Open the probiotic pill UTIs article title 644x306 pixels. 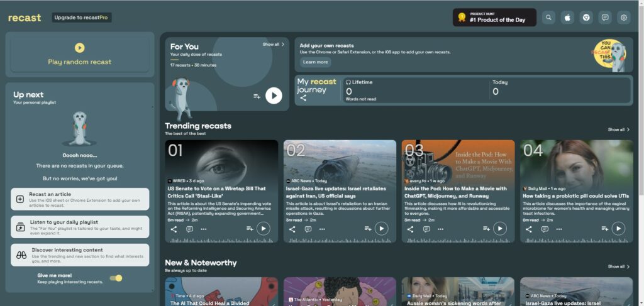pos(575,196)
